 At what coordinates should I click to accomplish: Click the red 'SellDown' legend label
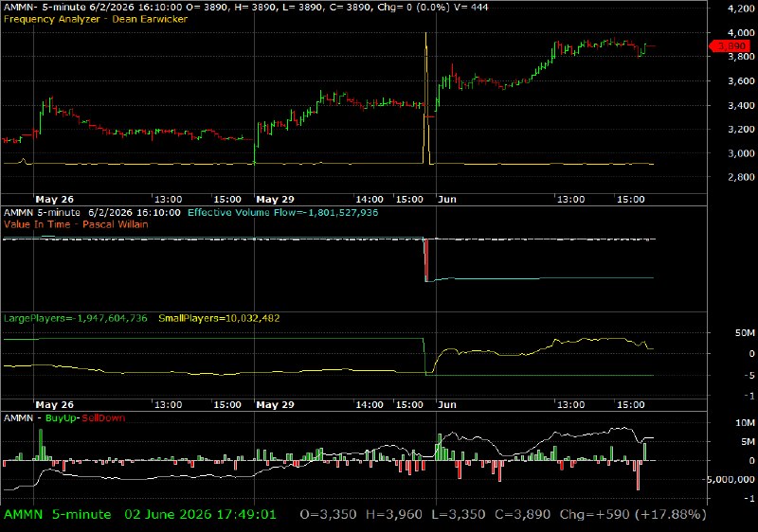tap(103, 418)
